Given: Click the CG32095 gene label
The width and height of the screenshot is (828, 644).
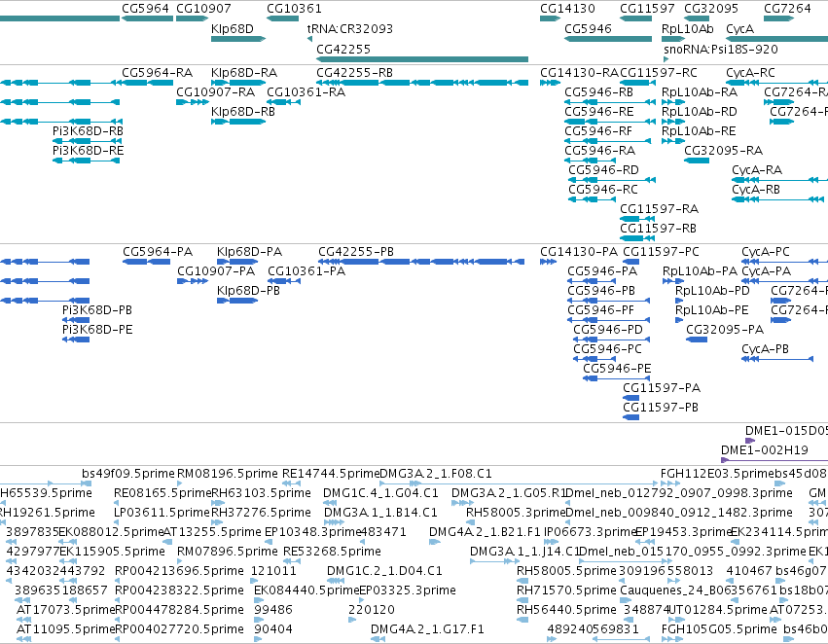Looking at the screenshot, I should tap(711, 9).
